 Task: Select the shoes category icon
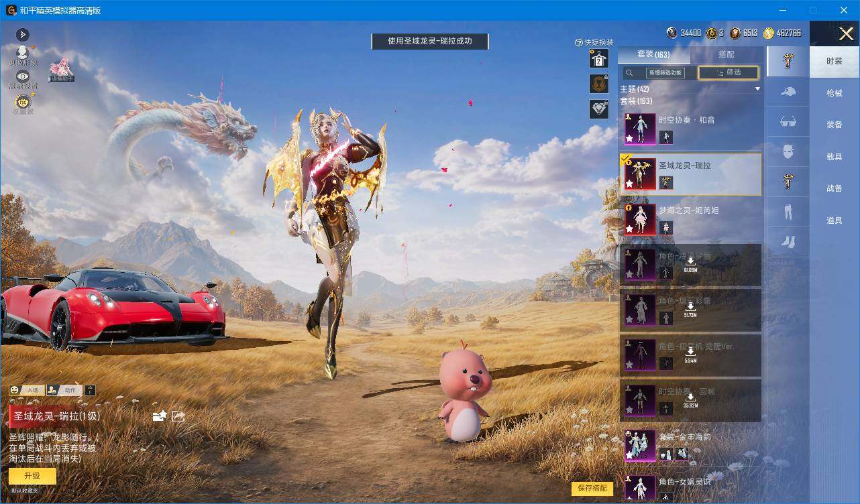tap(788, 243)
